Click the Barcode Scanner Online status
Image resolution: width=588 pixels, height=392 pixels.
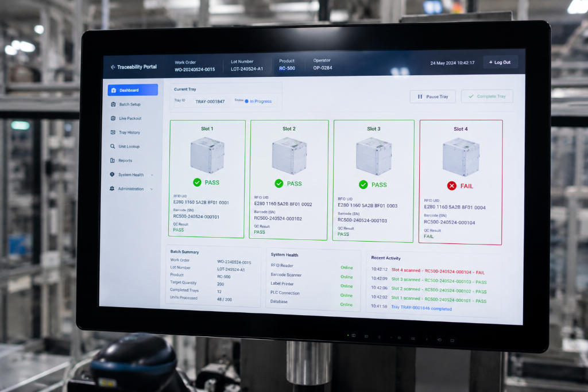click(346, 277)
